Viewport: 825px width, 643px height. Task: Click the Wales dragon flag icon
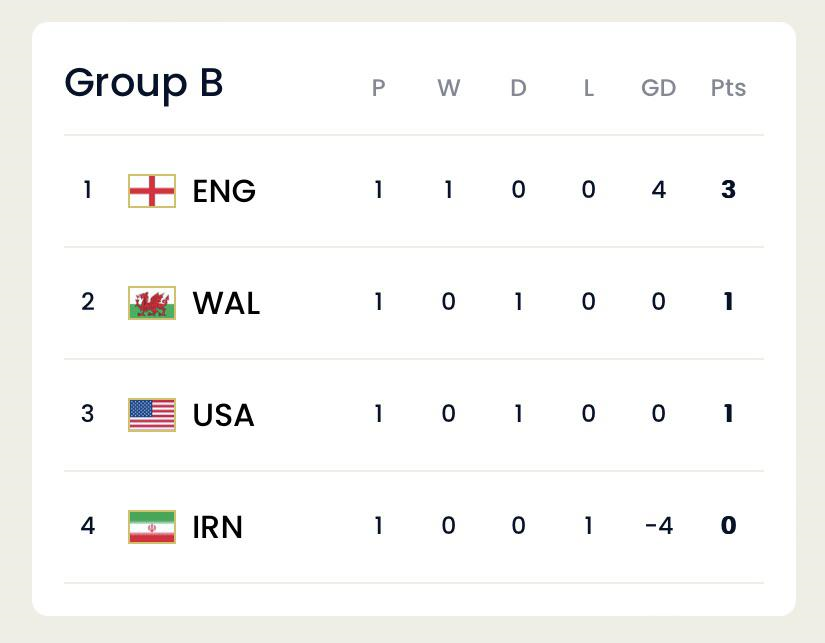[152, 303]
